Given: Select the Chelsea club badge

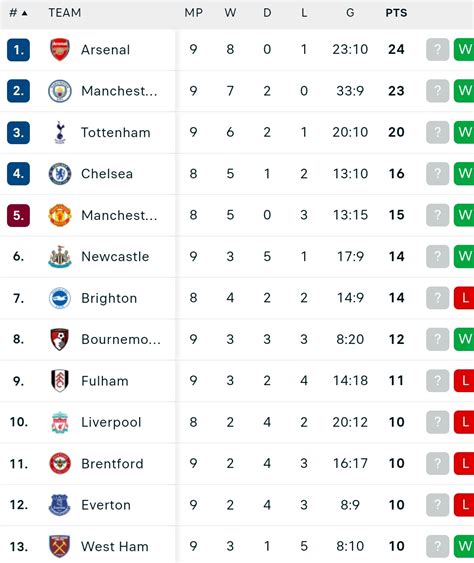Looking at the screenshot, I should (60, 174).
